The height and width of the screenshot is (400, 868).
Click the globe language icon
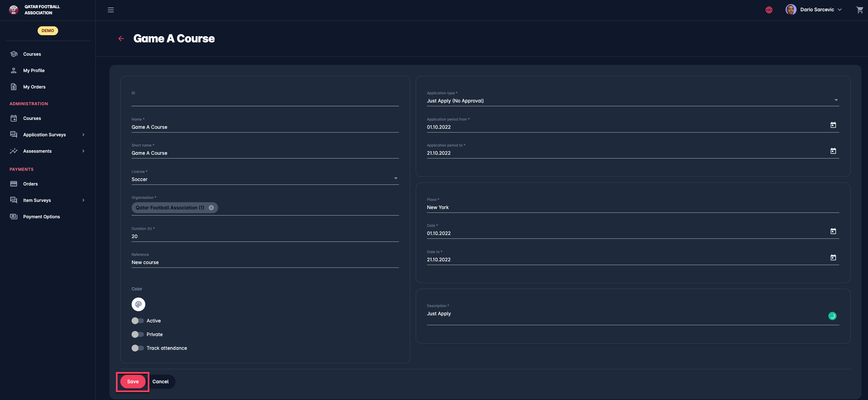(769, 10)
